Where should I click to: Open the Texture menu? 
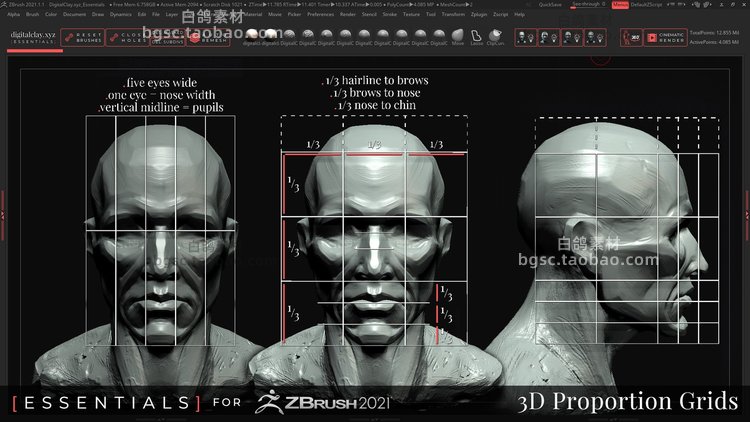pyautogui.click(x=411, y=14)
